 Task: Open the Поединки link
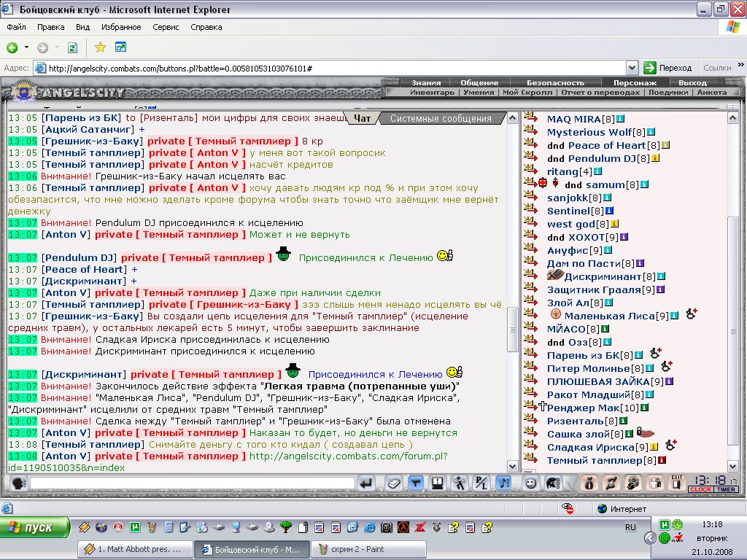(668, 93)
